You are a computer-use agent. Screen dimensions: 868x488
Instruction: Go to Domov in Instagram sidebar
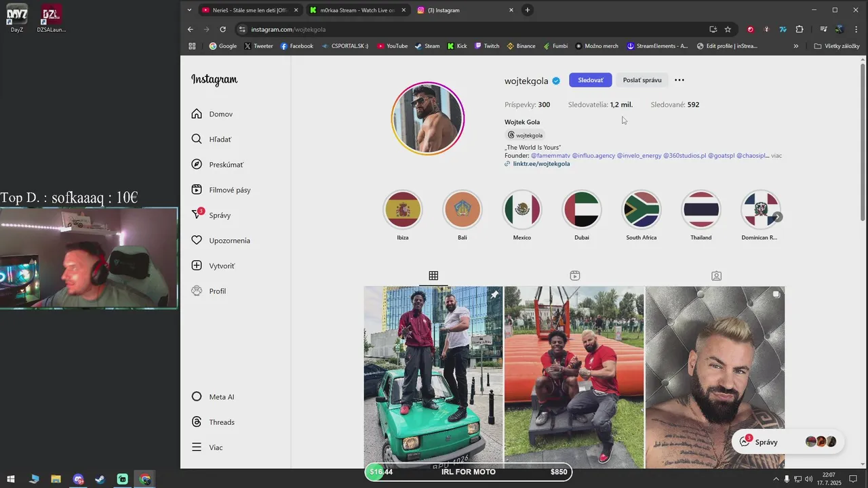pos(212,114)
